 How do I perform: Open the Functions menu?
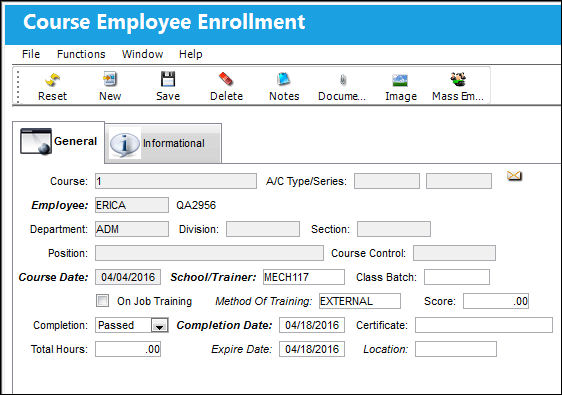point(81,54)
